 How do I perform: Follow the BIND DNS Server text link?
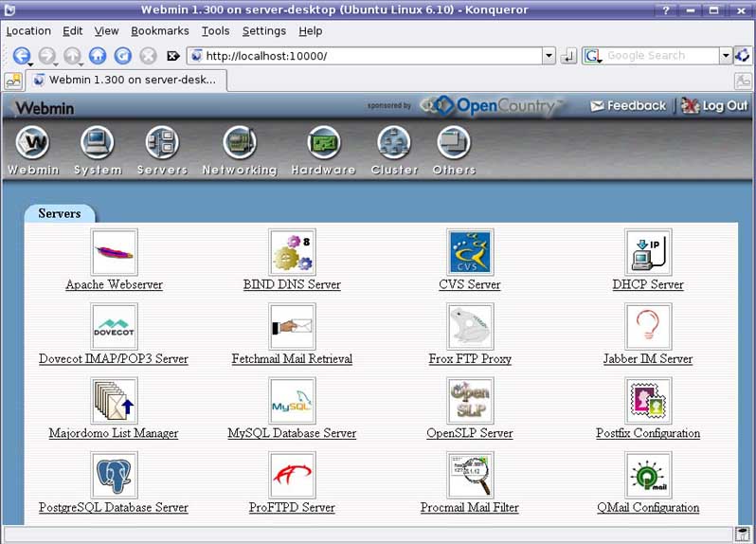coord(292,284)
